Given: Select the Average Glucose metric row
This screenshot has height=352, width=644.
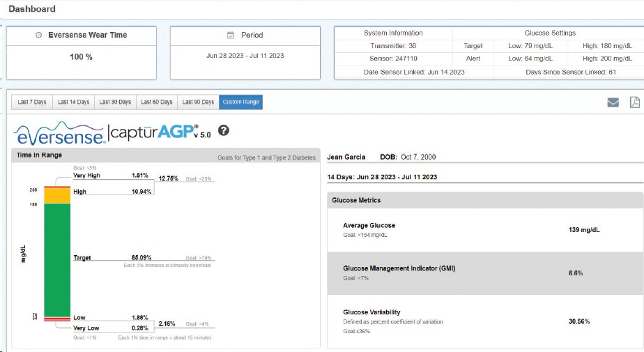Looking at the screenshot, I should tap(485, 230).
